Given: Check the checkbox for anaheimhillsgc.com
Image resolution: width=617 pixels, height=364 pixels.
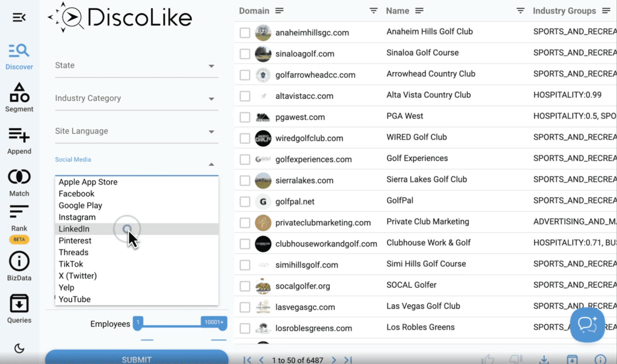Looking at the screenshot, I should pyautogui.click(x=245, y=32).
